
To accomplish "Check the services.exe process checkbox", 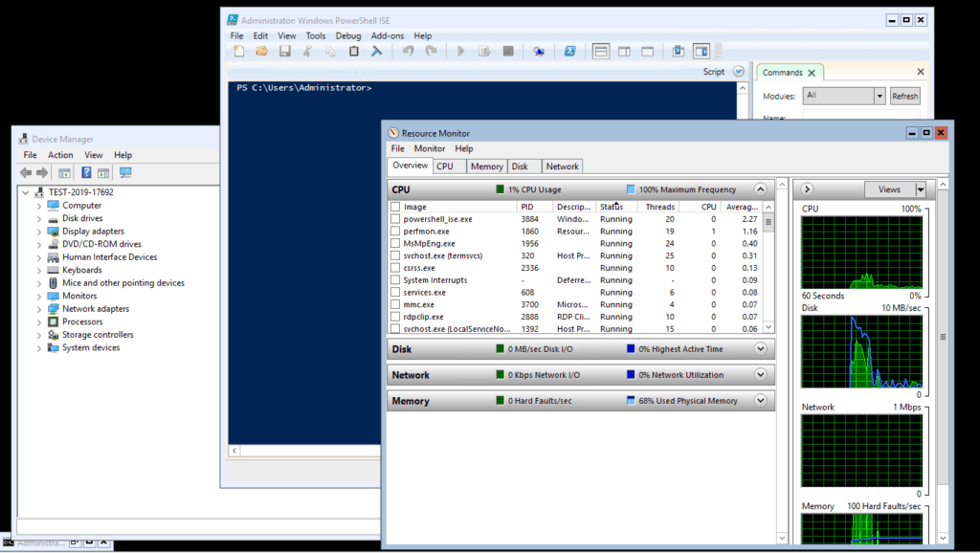I will point(395,293).
